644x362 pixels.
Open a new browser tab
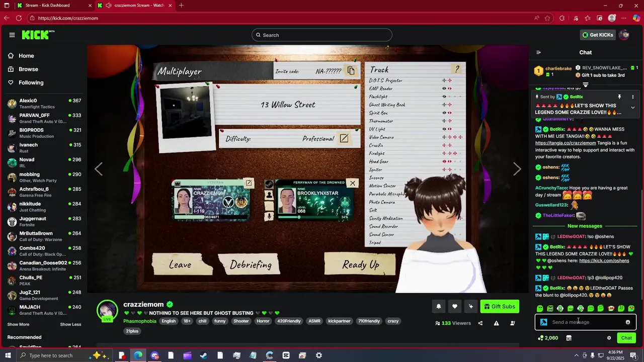point(181,6)
